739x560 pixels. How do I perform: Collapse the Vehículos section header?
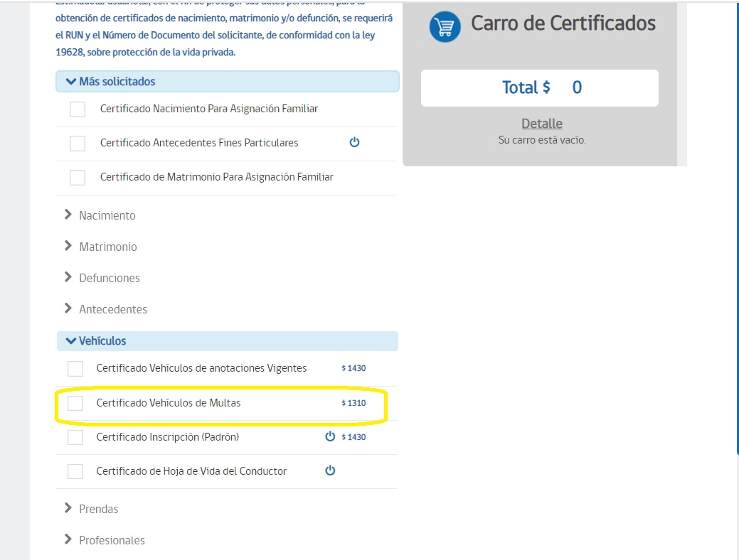coord(102,341)
